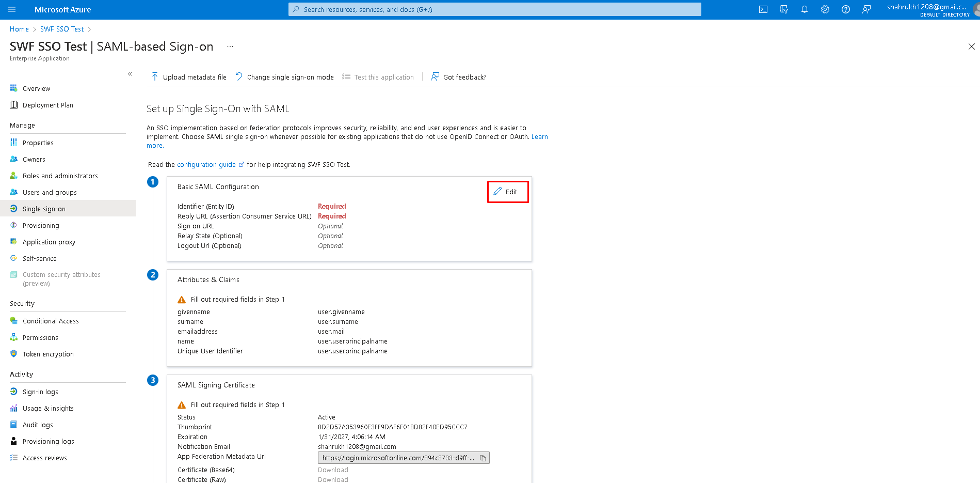Click the Users and groups icon
The height and width of the screenshot is (483, 980).
click(13, 192)
